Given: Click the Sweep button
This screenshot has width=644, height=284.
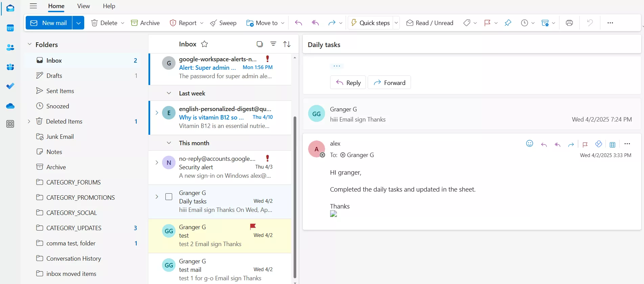Looking at the screenshot, I should coord(223,23).
